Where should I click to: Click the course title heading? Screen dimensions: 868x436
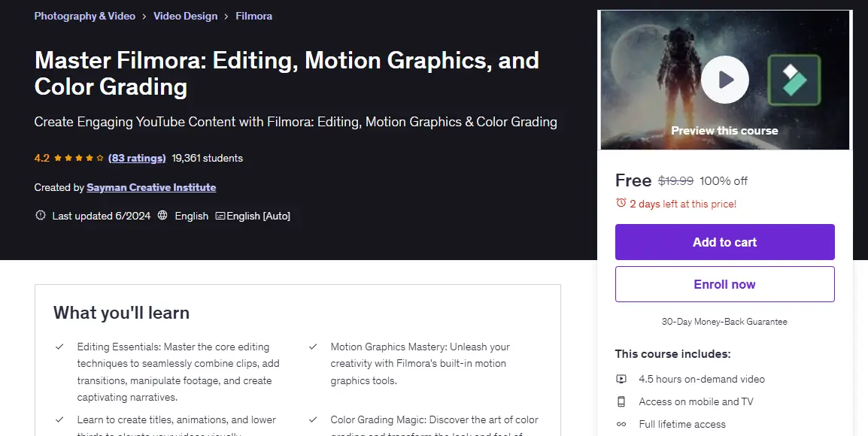point(287,73)
